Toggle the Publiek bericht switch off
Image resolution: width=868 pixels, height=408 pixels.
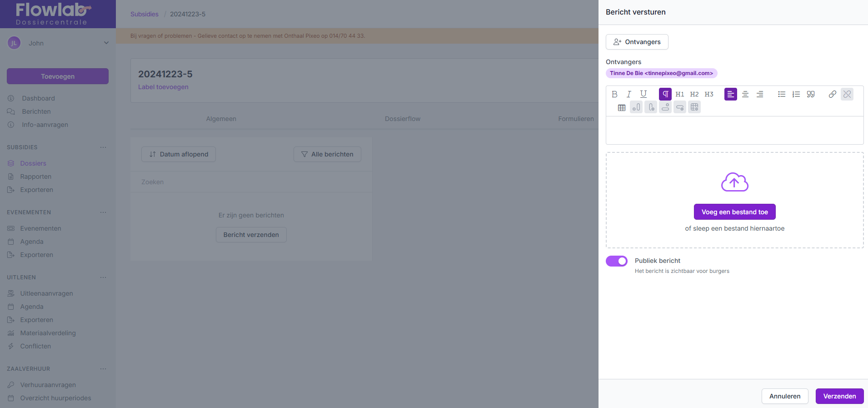617,261
